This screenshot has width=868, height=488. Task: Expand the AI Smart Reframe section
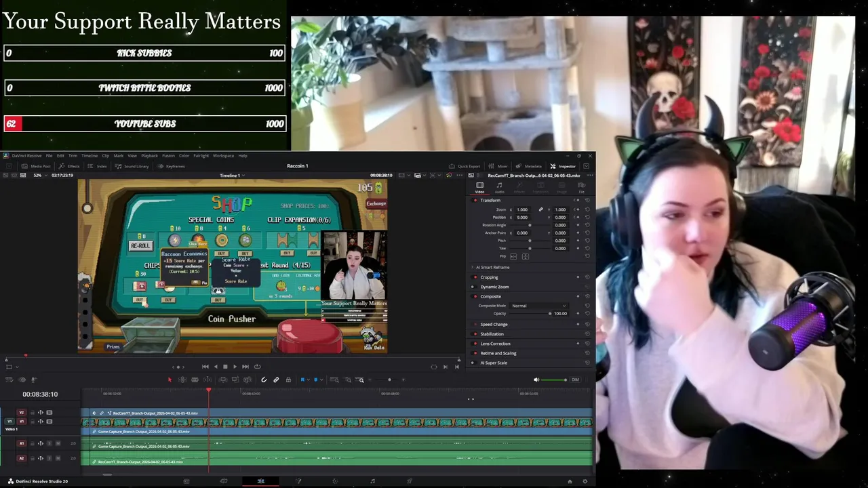pyautogui.click(x=473, y=267)
